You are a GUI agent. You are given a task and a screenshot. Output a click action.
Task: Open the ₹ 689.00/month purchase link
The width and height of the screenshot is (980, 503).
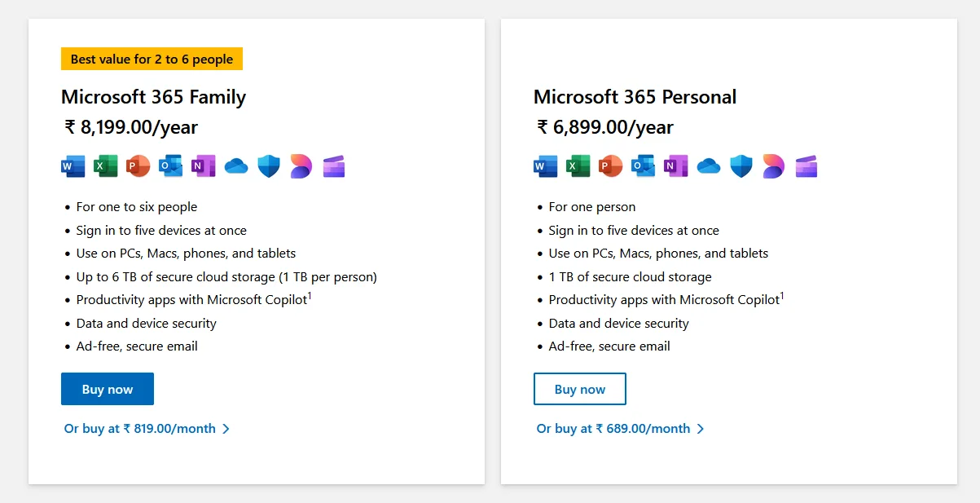pos(619,429)
